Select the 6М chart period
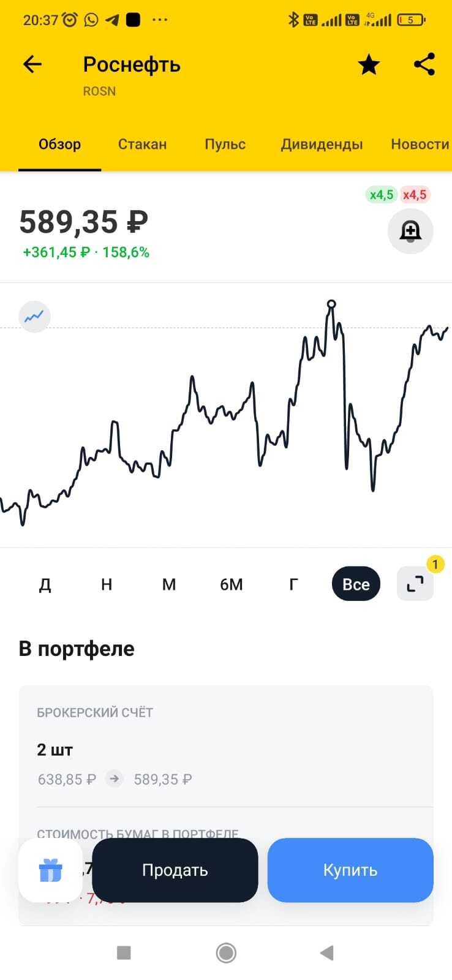The image size is (452, 980). [232, 584]
